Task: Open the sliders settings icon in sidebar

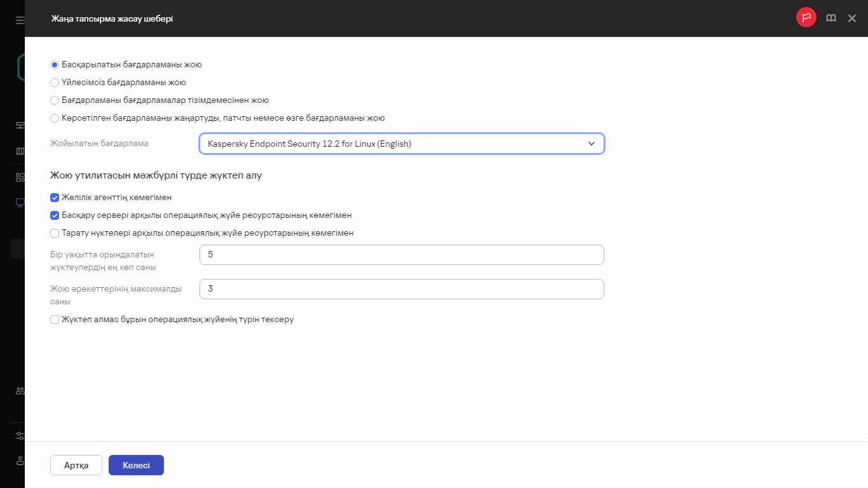Action: coord(20,436)
